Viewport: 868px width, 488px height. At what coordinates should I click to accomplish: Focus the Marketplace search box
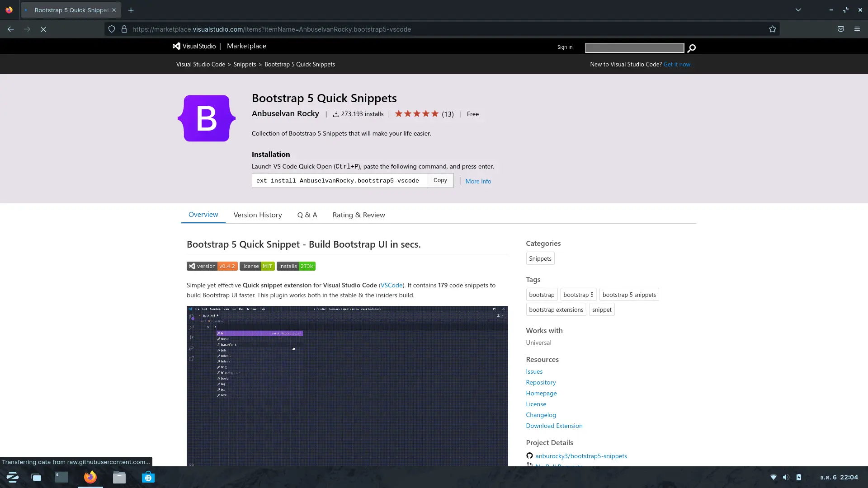point(634,48)
